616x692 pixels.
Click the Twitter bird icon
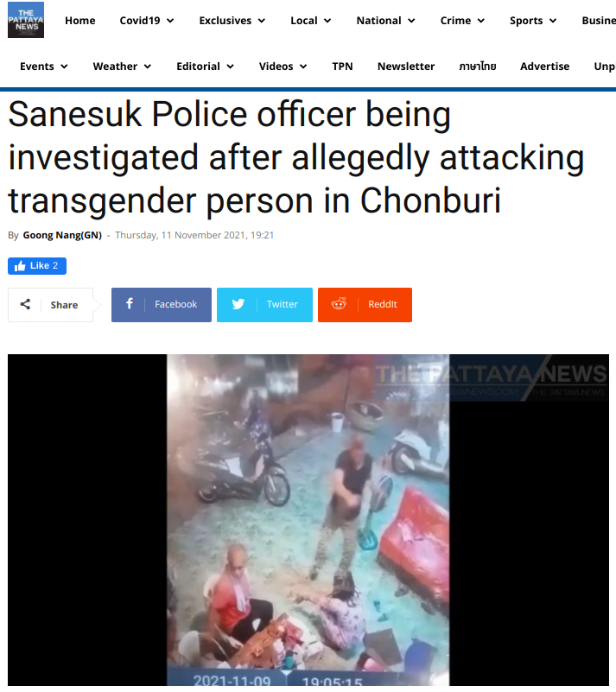pyautogui.click(x=238, y=304)
